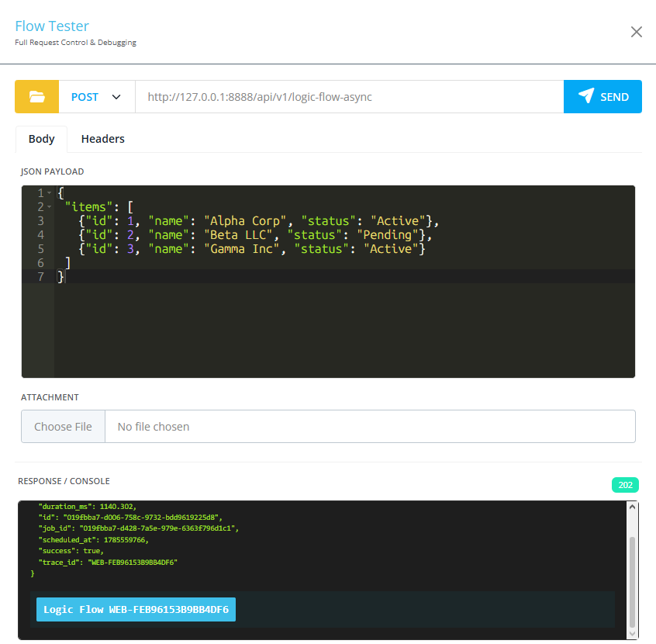Viewport: 656px width, 644px height.
Task: Click the "Alpha Corp" text on line 3
Action: (245, 220)
